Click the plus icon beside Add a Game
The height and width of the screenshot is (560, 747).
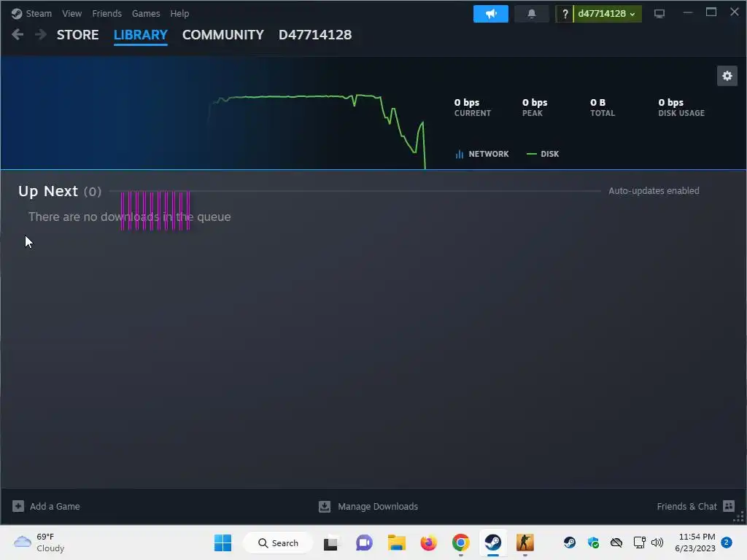pos(18,506)
